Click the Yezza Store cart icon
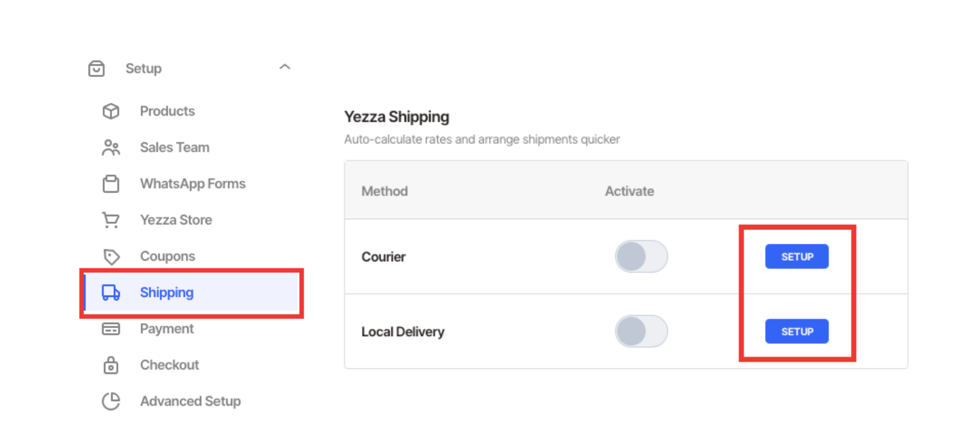 (x=111, y=220)
